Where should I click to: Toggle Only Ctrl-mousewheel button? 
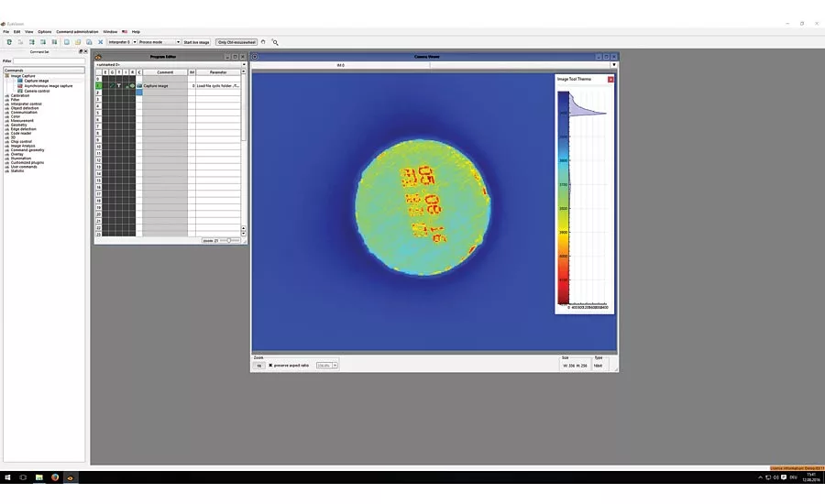pyautogui.click(x=236, y=42)
